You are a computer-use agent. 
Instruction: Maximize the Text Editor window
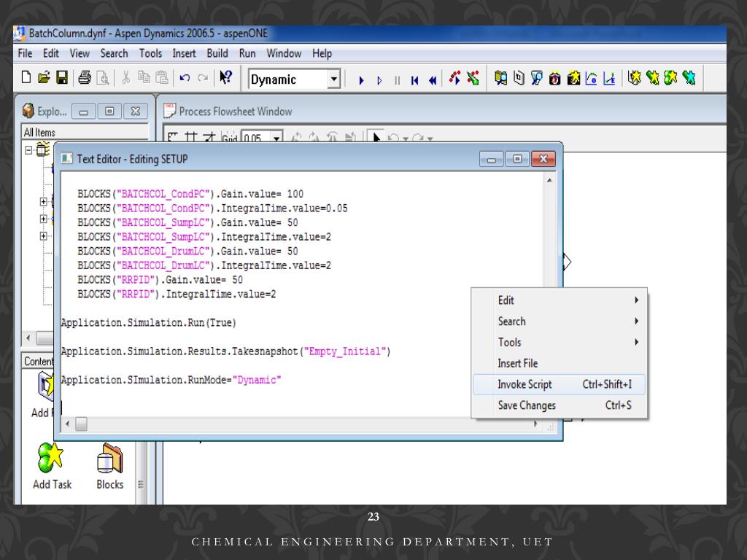[x=517, y=159]
